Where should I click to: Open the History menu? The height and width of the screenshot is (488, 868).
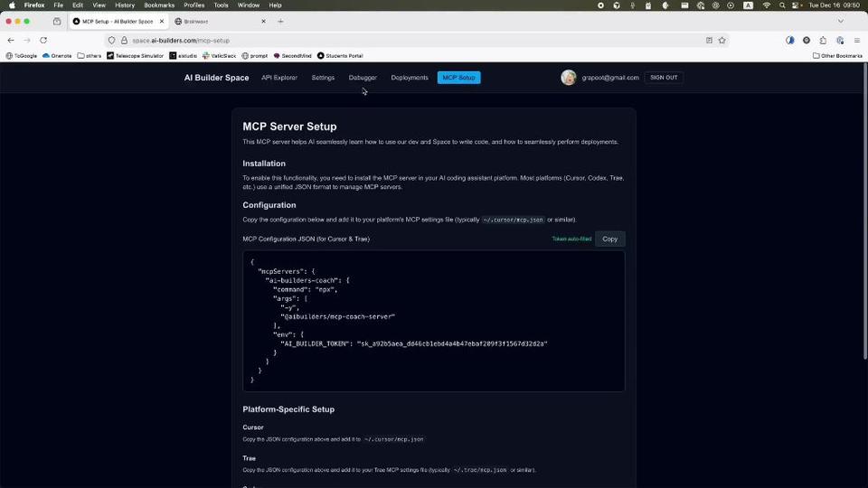[x=125, y=5]
